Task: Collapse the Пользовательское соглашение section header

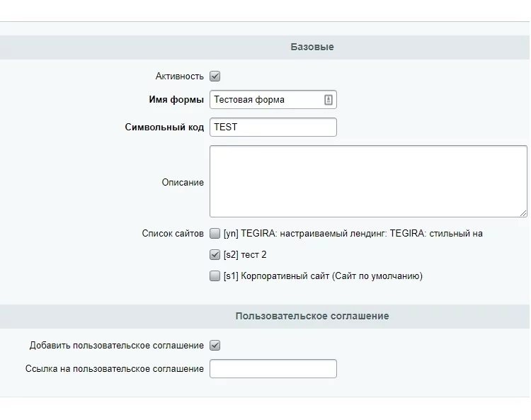Action: (312, 316)
